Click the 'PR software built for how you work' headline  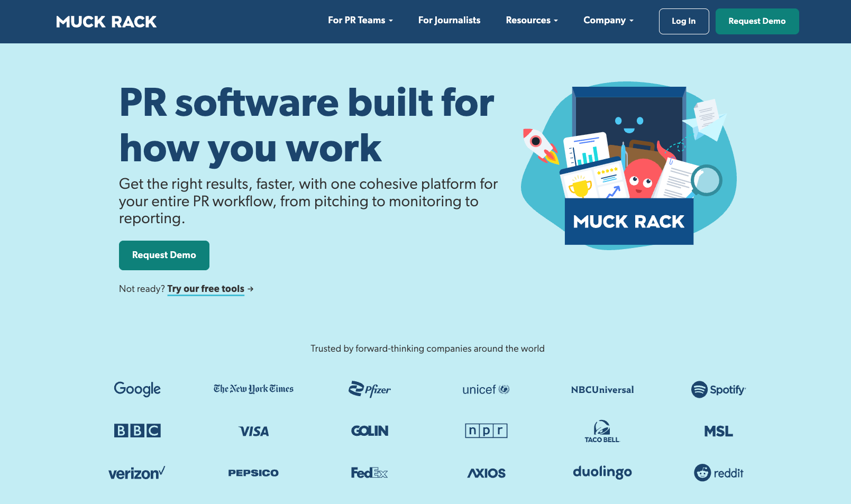(307, 125)
